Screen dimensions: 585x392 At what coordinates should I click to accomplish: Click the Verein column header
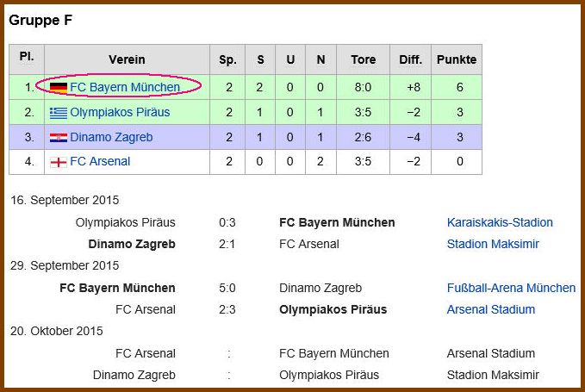point(127,59)
